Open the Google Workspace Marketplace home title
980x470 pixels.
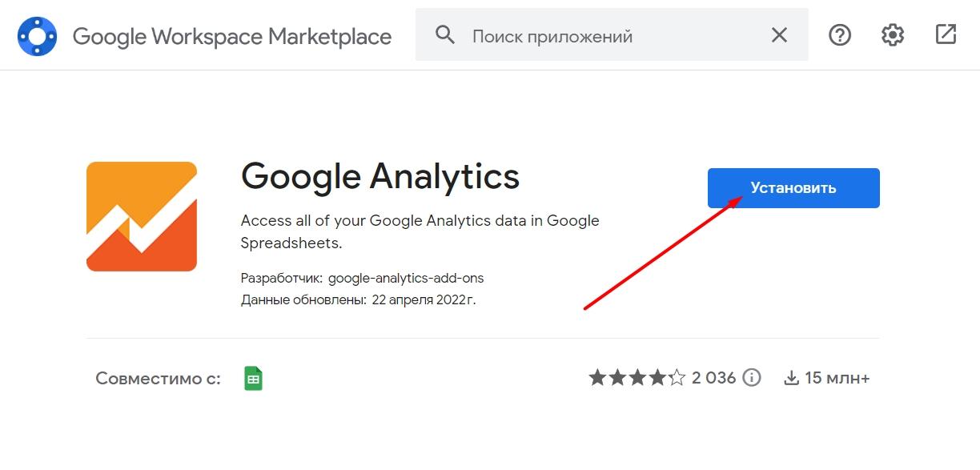click(x=231, y=36)
